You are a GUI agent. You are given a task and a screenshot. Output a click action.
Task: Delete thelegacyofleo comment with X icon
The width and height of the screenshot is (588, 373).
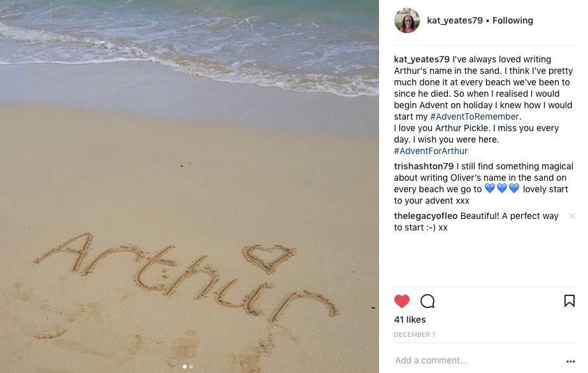point(572,216)
